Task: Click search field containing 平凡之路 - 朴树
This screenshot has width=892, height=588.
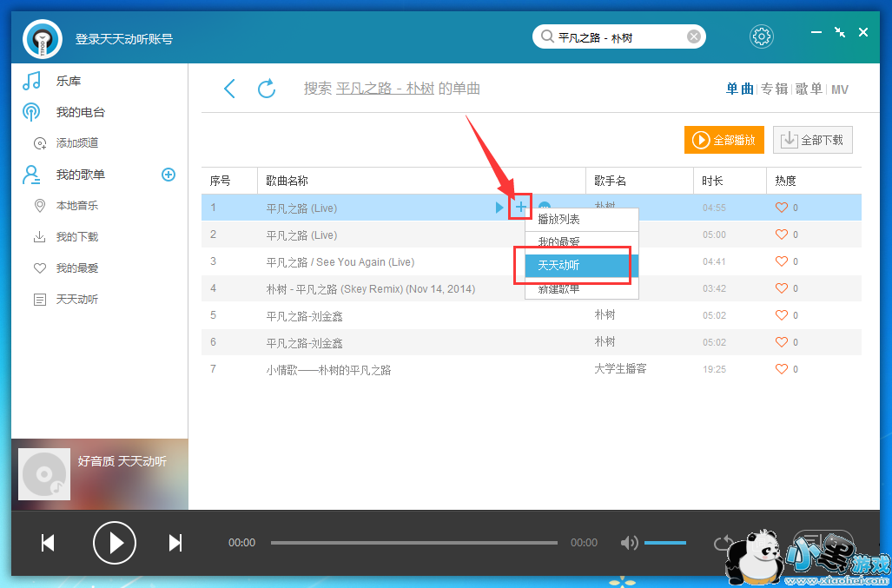Action: [x=618, y=37]
